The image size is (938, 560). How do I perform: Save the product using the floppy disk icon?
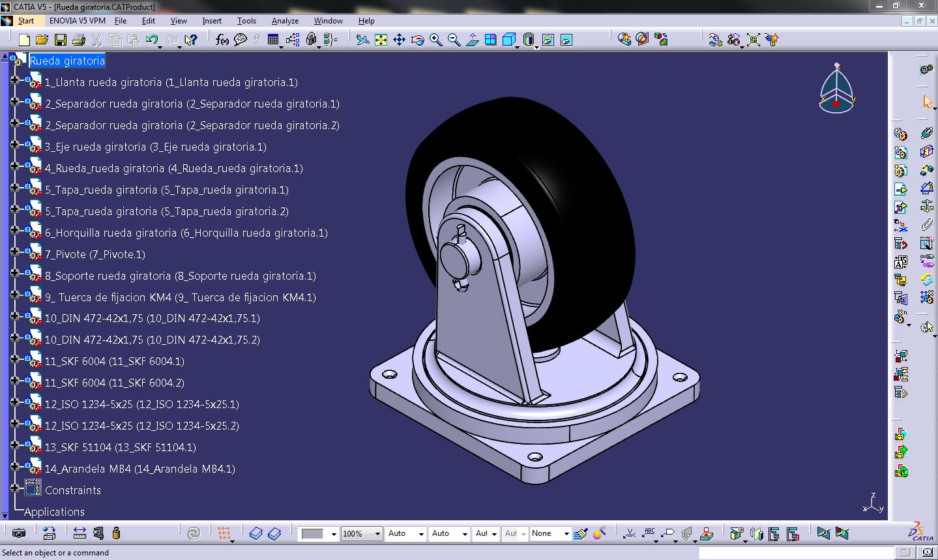pos(60,40)
